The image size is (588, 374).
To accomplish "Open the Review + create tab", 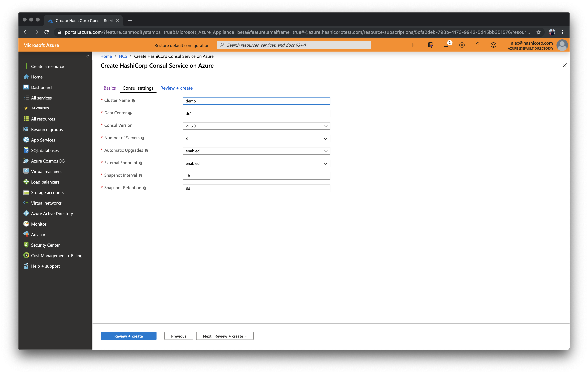I will [x=176, y=88].
